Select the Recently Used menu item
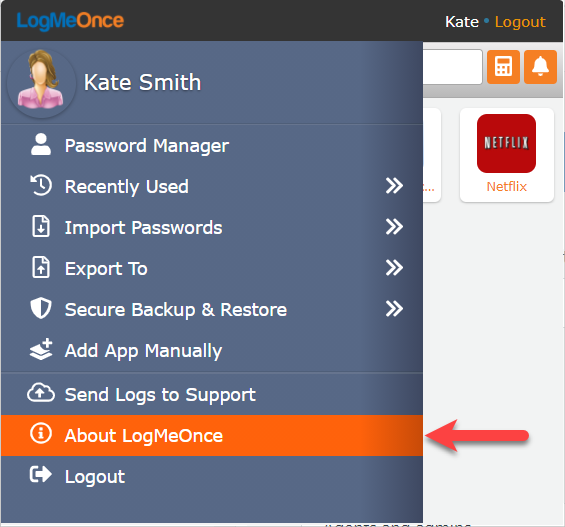The height and width of the screenshot is (527, 565). coord(212,186)
